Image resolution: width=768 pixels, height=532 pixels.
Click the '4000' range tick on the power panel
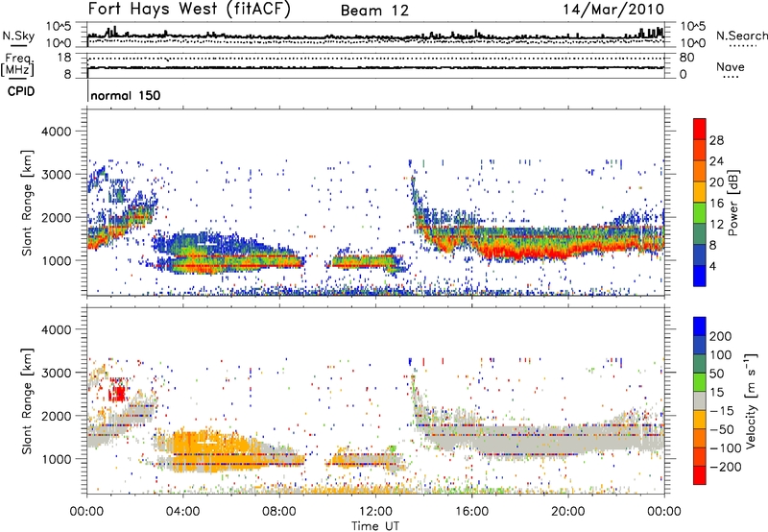(x=57, y=131)
